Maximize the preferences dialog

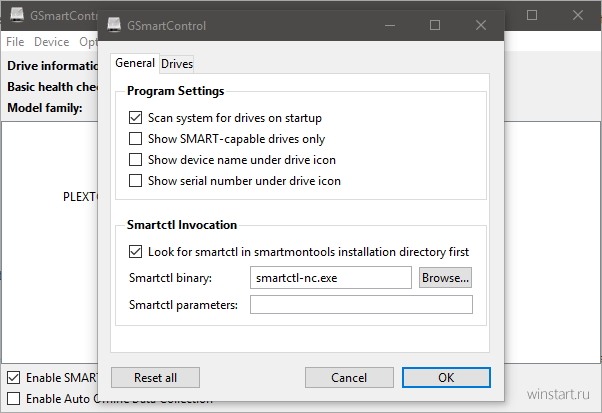pyautogui.click(x=435, y=25)
